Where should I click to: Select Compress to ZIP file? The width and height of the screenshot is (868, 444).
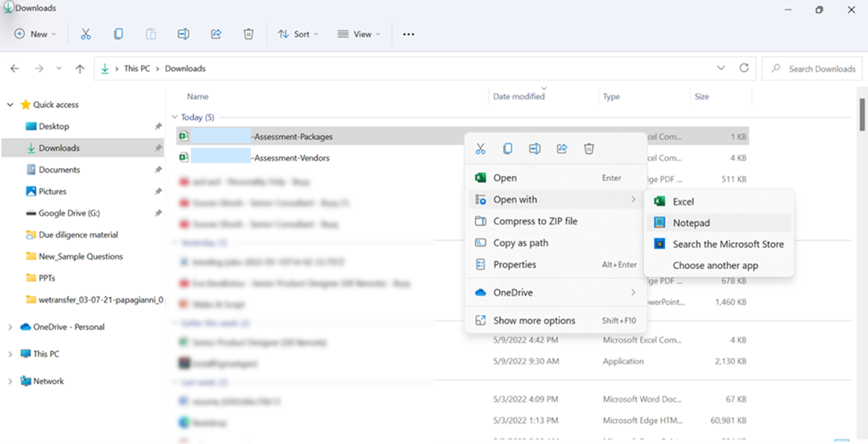535,221
